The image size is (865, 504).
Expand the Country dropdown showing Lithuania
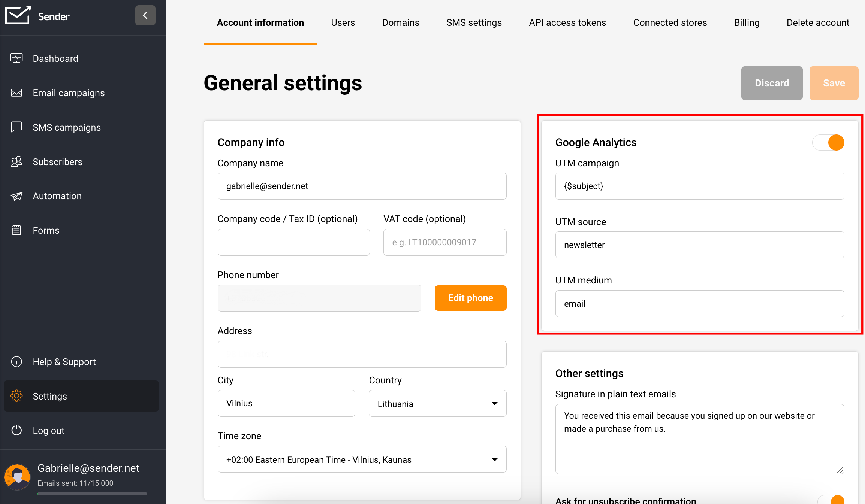click(437, 404)
